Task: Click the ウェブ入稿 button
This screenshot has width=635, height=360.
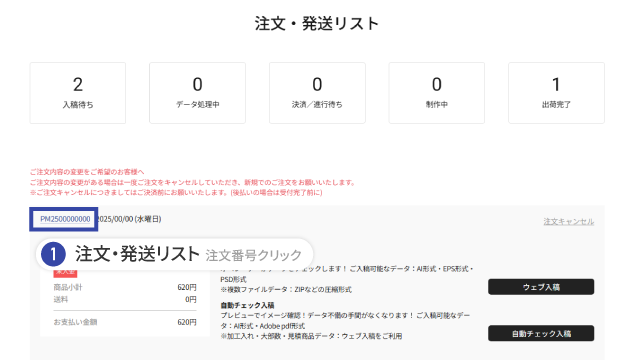Action: [541, 287]
